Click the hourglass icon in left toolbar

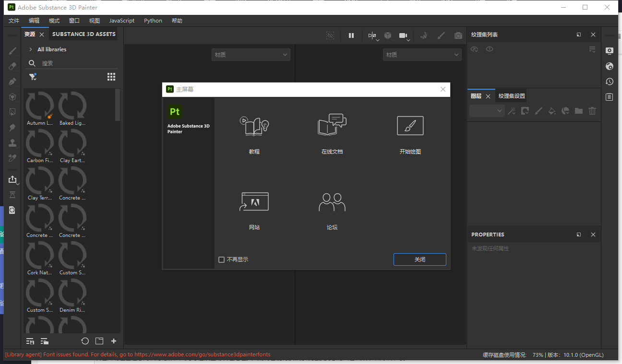tap(12, 195)
